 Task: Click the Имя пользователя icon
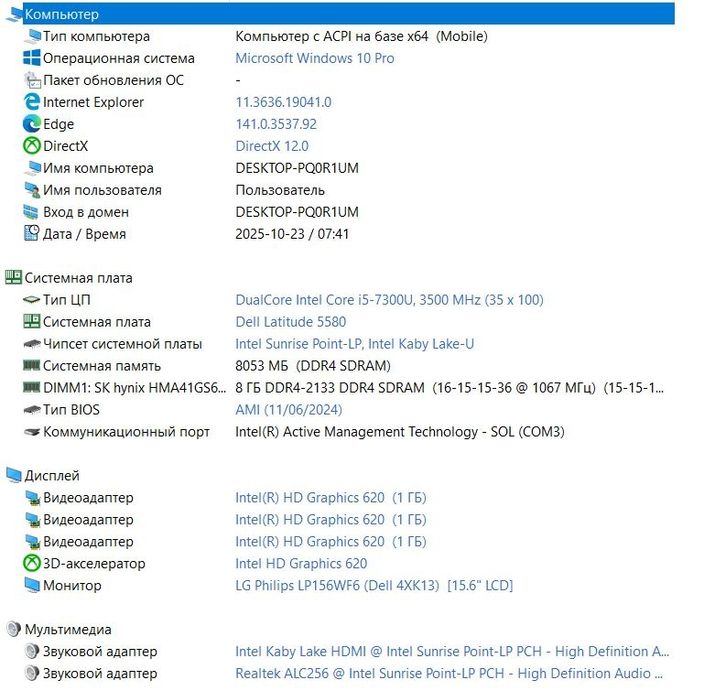[x=32, y=190]
